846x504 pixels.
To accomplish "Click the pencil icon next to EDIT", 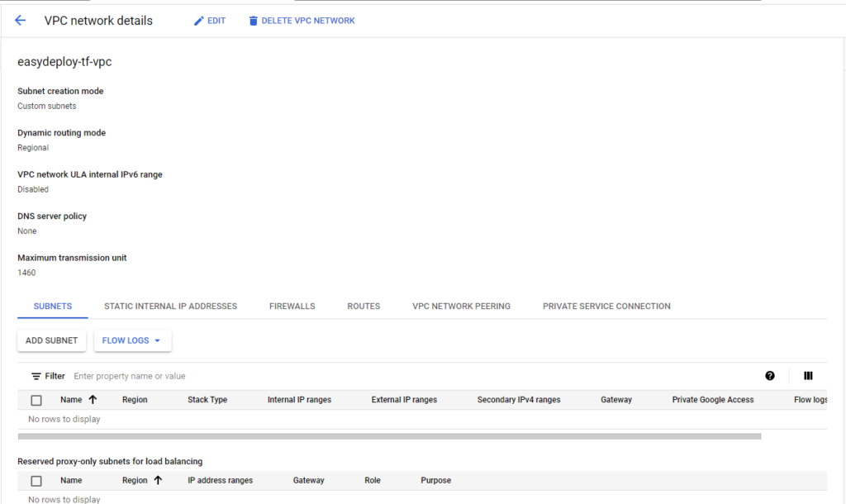I will click(x=196, y=20).
